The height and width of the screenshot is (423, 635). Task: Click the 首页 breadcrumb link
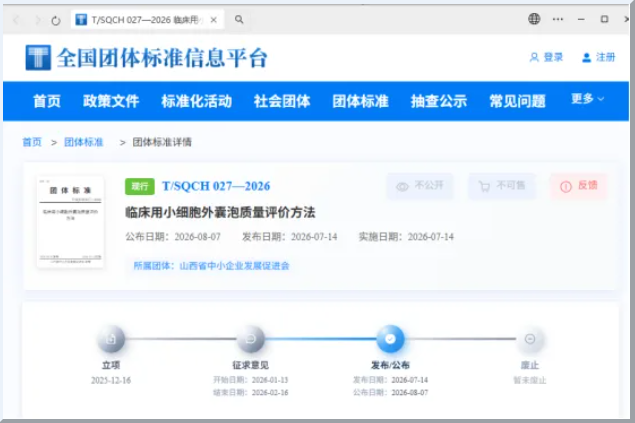32,142
